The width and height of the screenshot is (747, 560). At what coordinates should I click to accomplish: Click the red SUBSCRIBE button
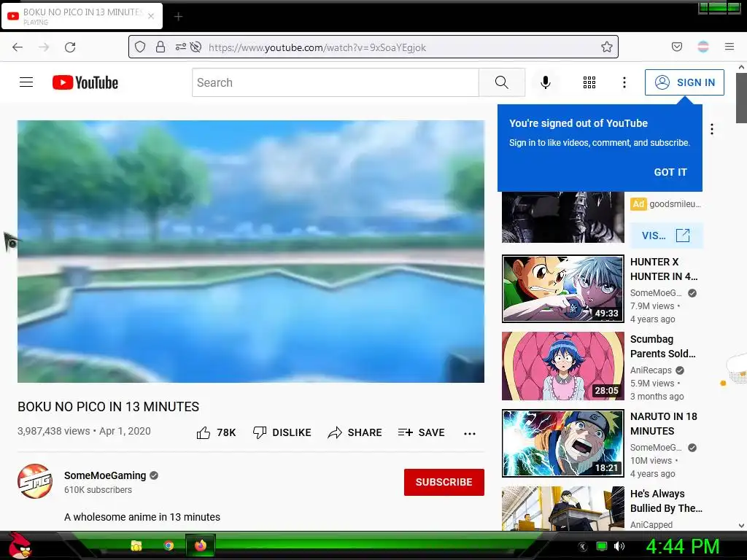click(x=444, y=482)
